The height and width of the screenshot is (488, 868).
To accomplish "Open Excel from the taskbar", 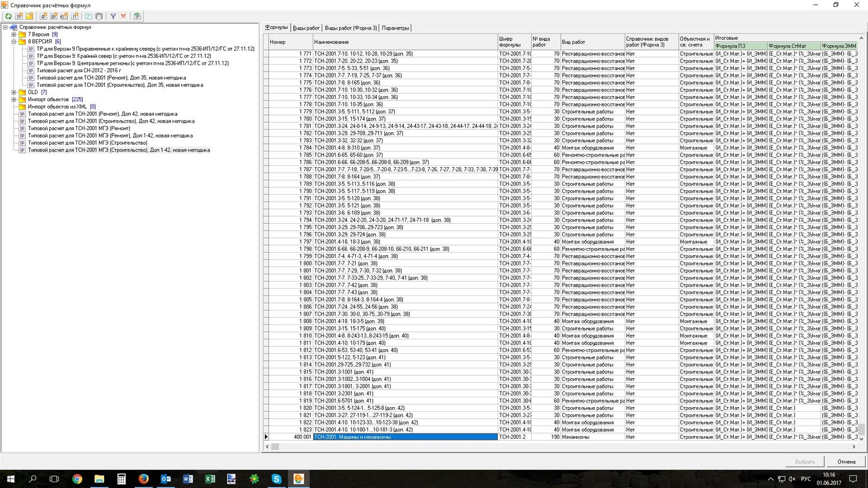I will pos(209,479).
